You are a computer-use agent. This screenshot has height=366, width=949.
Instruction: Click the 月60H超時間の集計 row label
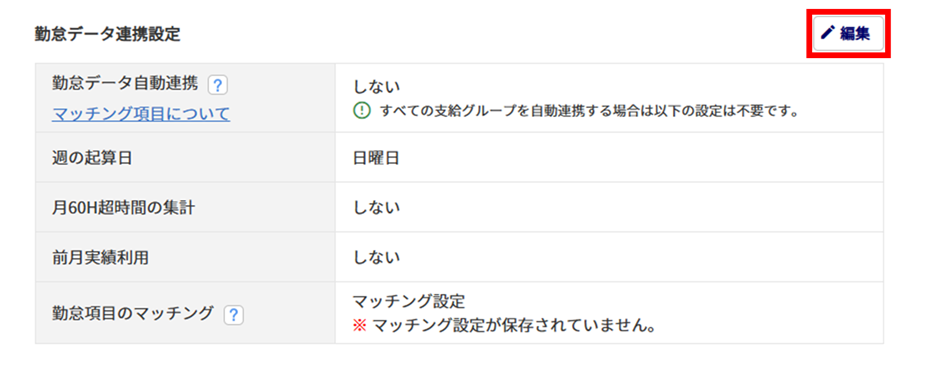(123, 208)
